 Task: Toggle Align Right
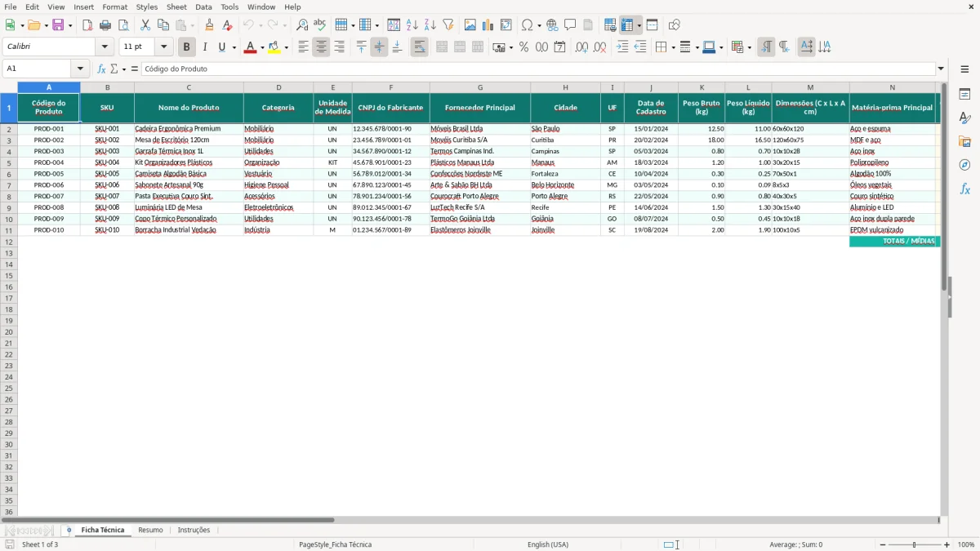click(x=339, y=47)
